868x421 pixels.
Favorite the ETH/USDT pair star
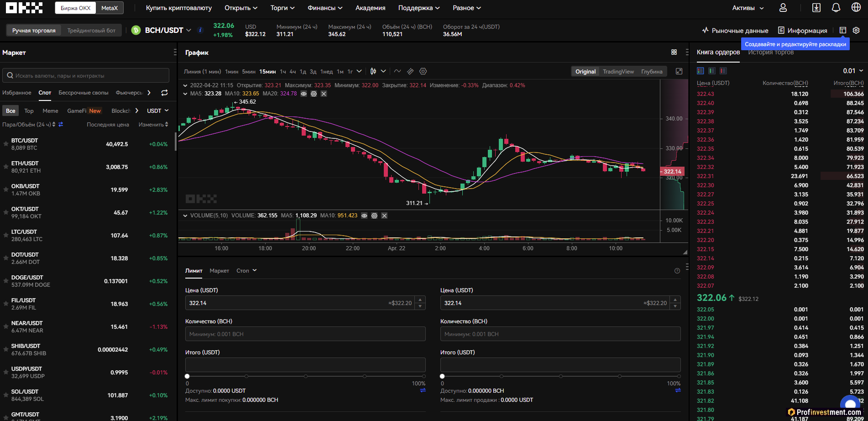(6, 167)
